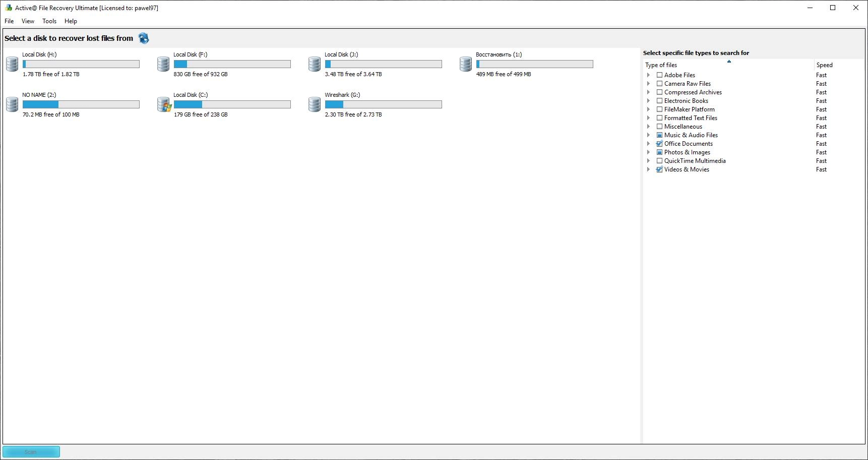
Task: Select the Восстановить (1:) drive icon
Action: click(x=466, y=64)
